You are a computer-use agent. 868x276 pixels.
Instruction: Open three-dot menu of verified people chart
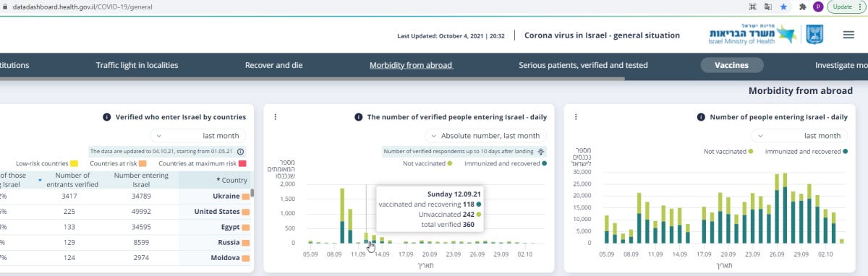click(276, 117)
